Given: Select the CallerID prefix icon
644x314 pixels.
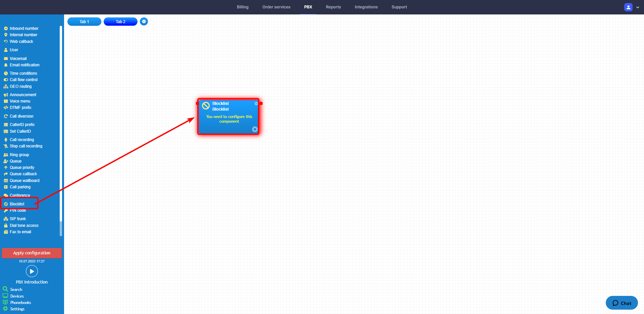Looking at the screenshot, I should point(6,125).
